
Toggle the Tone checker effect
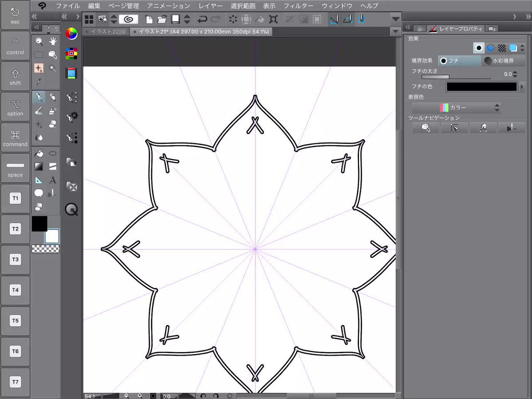click(502, 47)
